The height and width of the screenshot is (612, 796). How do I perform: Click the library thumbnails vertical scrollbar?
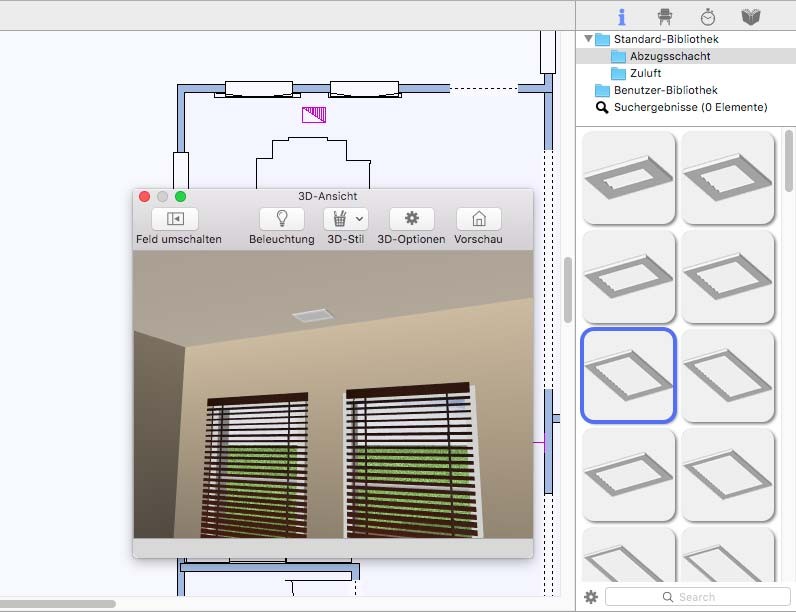[x=788, y=161]
